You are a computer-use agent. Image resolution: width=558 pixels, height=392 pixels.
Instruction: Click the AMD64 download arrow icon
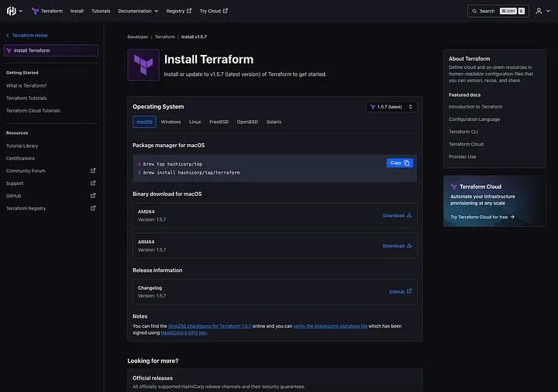[x=409, y=215]
